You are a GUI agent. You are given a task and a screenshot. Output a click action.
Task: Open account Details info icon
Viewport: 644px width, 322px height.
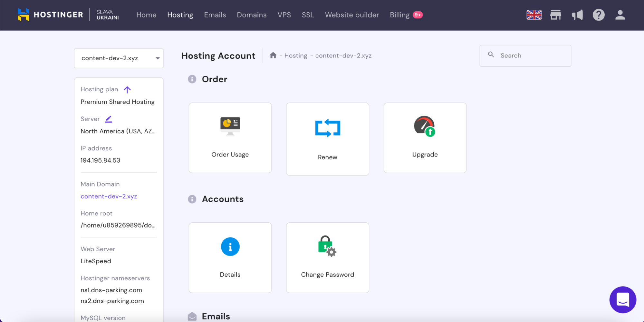(230, 247)
